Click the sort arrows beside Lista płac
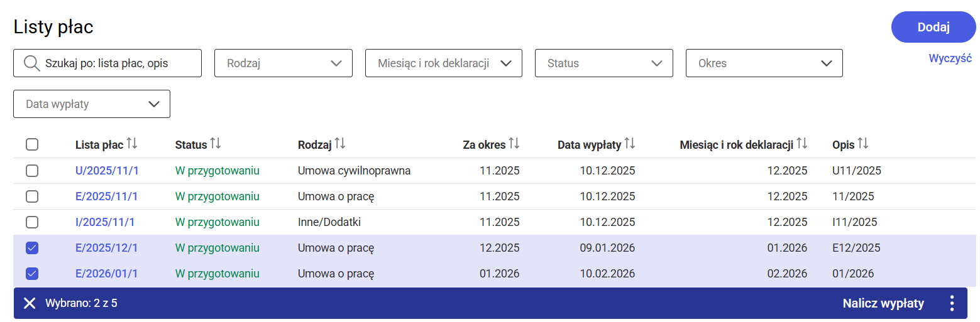The height and width of the screenshot is (322, 980). pos(131,144)
